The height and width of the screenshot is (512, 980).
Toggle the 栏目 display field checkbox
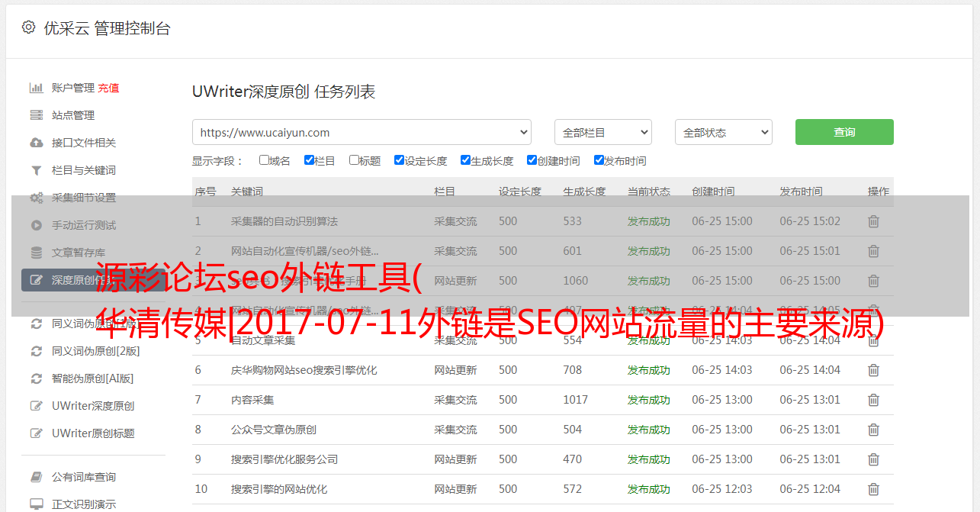point(309,160)
